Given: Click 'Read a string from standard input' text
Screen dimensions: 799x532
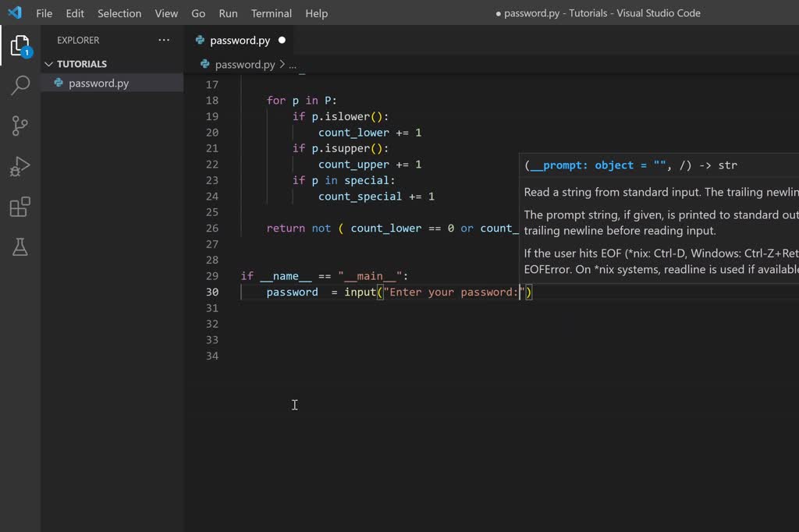Looking at the screenshot, I should point(613,192).
